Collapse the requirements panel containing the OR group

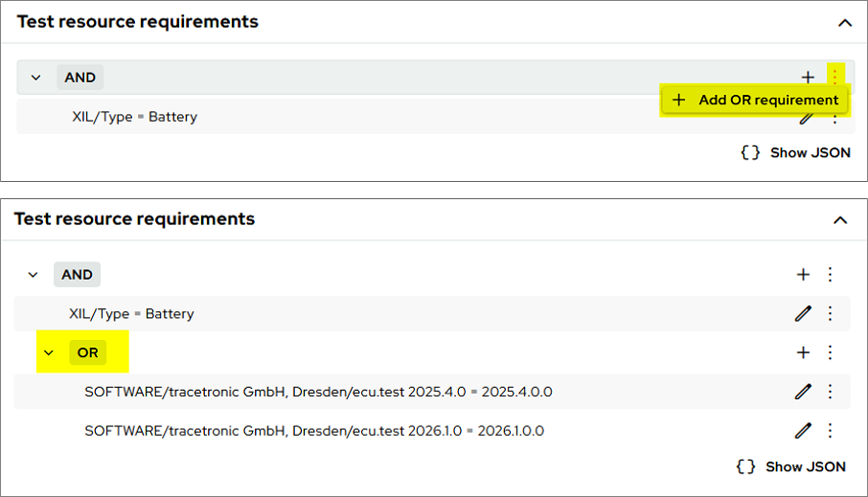[840, 220]
